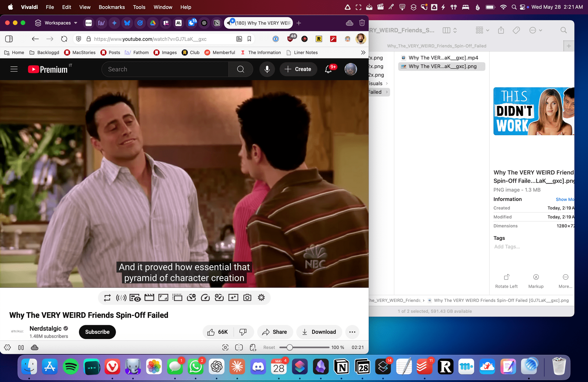Adjust the page zoom slider knob

click(x=290, y=348)
